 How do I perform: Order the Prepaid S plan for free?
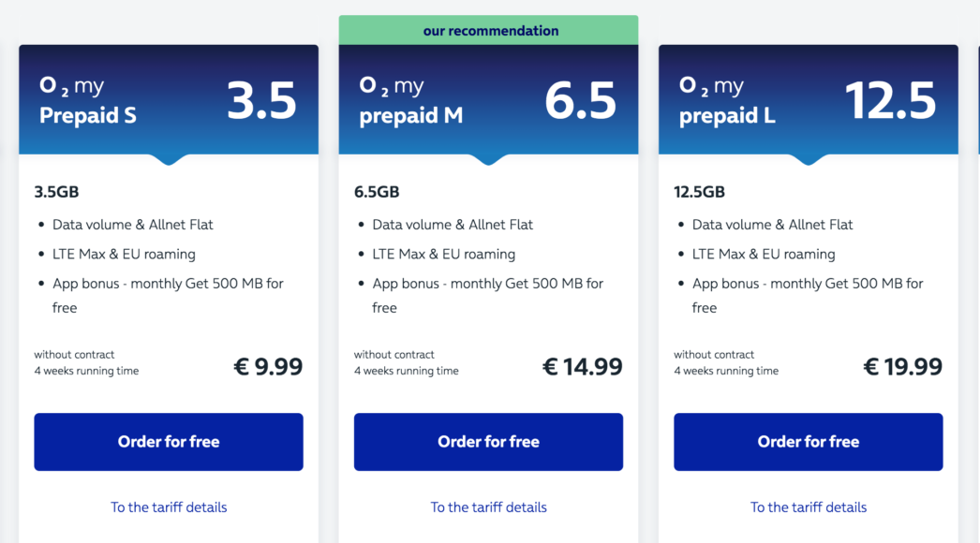169,441
